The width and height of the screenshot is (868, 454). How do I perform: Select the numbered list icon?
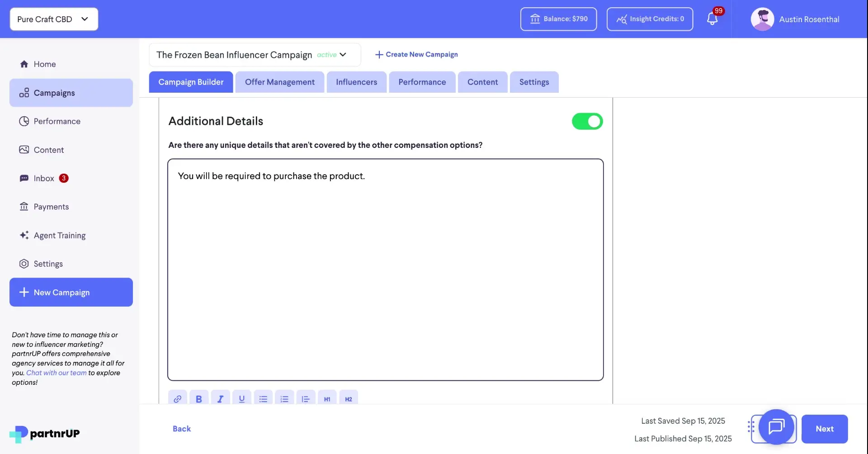pos(284,398)
